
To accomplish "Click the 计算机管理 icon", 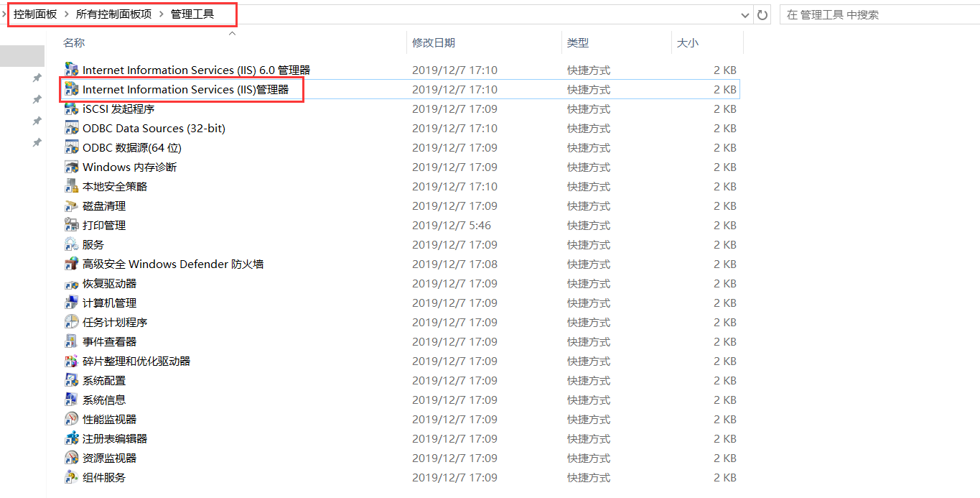I will click(71, 303).
